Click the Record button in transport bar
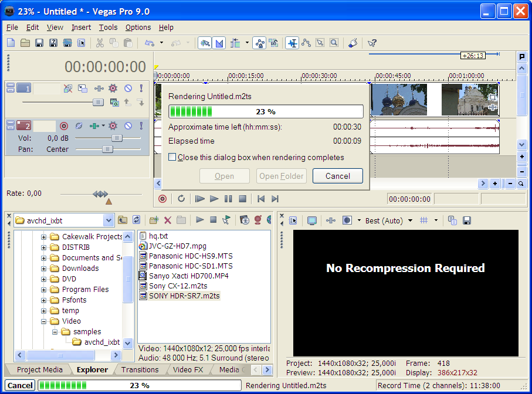The image size is (532, 394). (162, 199)
